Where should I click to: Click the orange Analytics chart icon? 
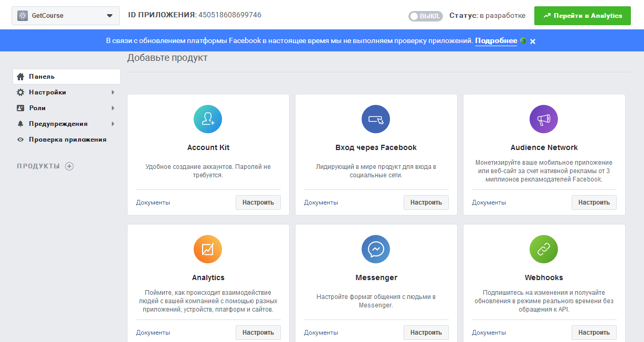click(x=208, y=249)
